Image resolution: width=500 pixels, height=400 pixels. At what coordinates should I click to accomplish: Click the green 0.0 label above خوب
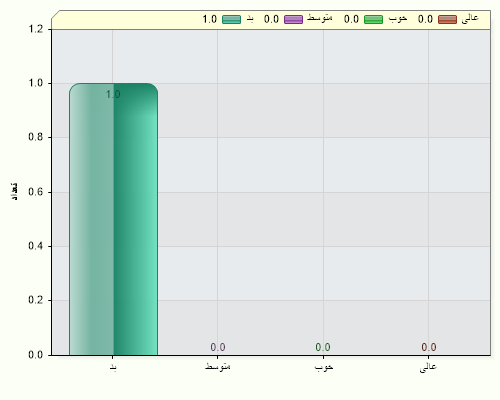(x=323, y=347)
